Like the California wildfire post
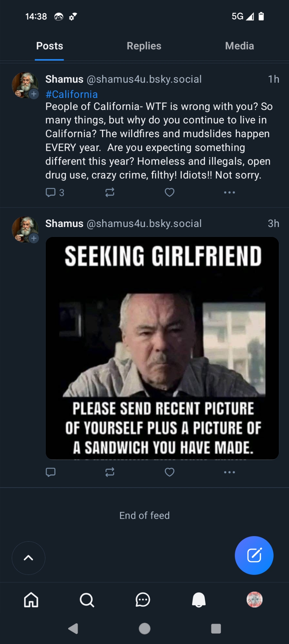This screenshot has width=289, height=644. coord(170,193)
